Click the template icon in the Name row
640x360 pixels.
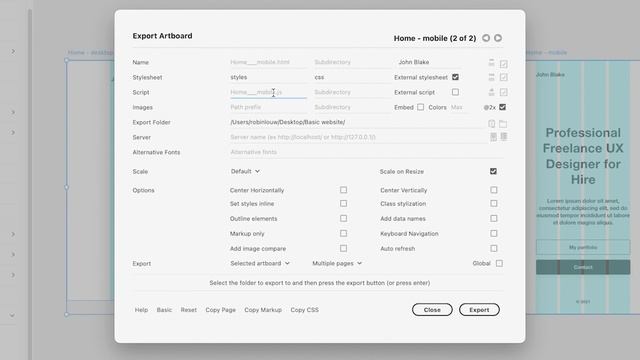pos(491,62)
